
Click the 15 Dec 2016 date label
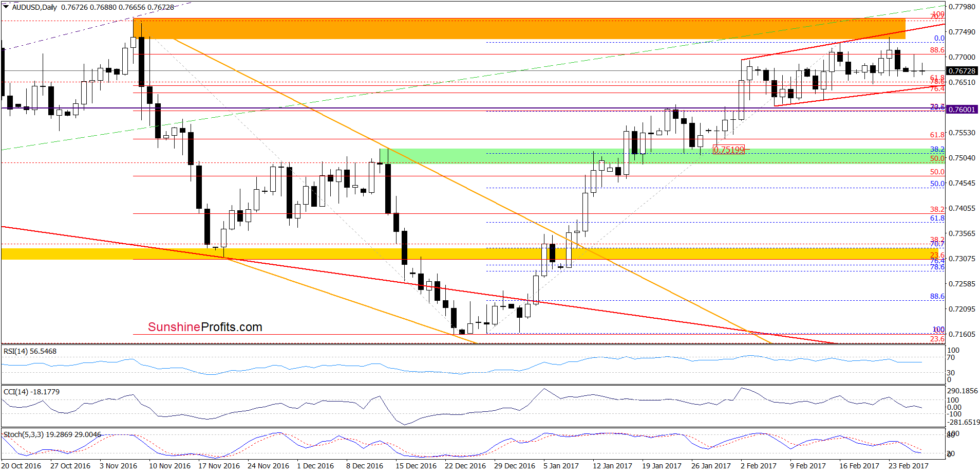[x=416, y=466]
